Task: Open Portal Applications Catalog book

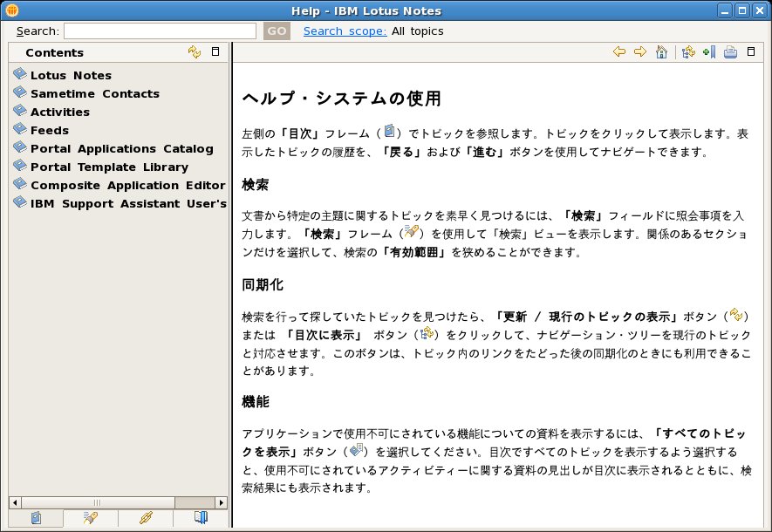Action: [x=122, y=148]
